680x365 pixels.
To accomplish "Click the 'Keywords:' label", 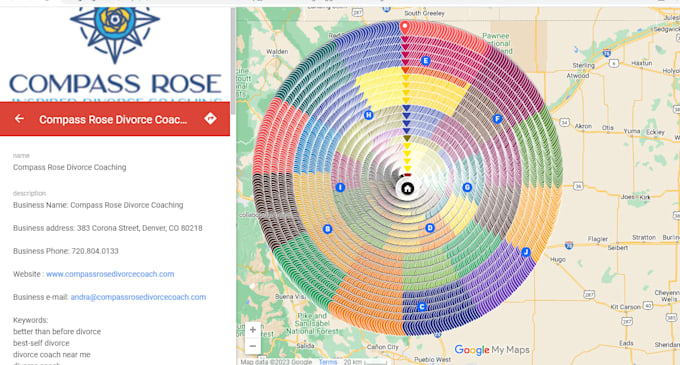I will pos(30,320).
